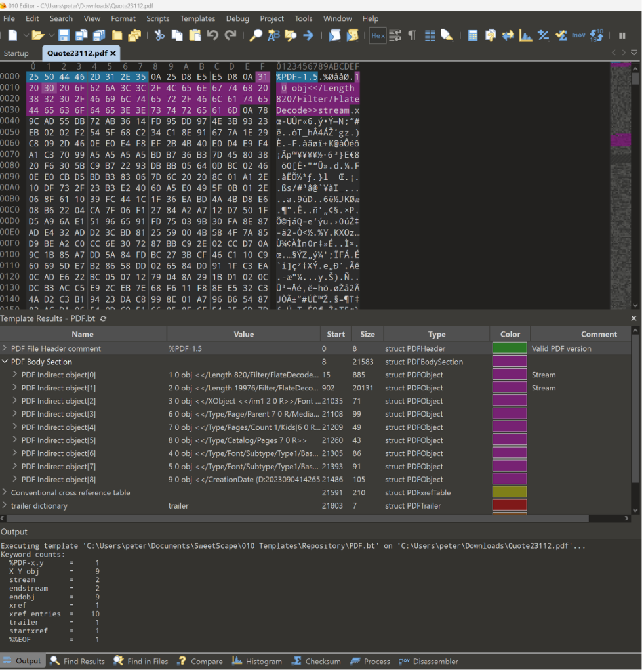
Task: Click the Save All toolbar icon
Action: [99, 35]
